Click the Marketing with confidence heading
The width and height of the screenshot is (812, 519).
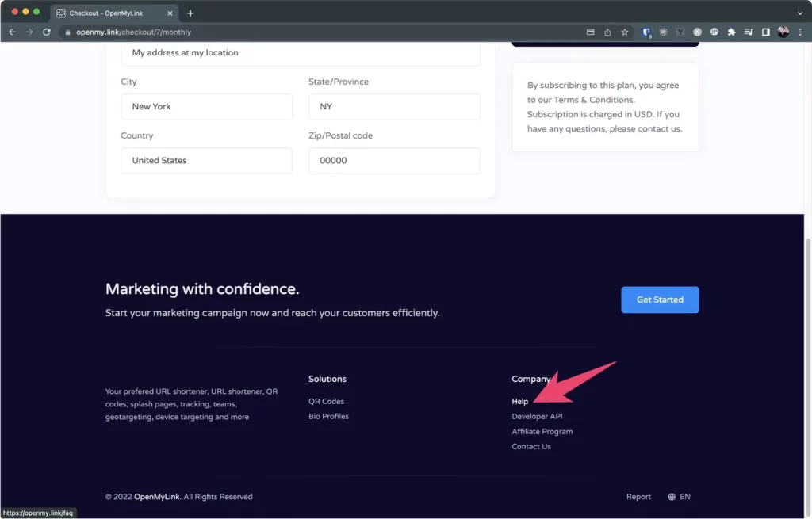pos(202,288)
